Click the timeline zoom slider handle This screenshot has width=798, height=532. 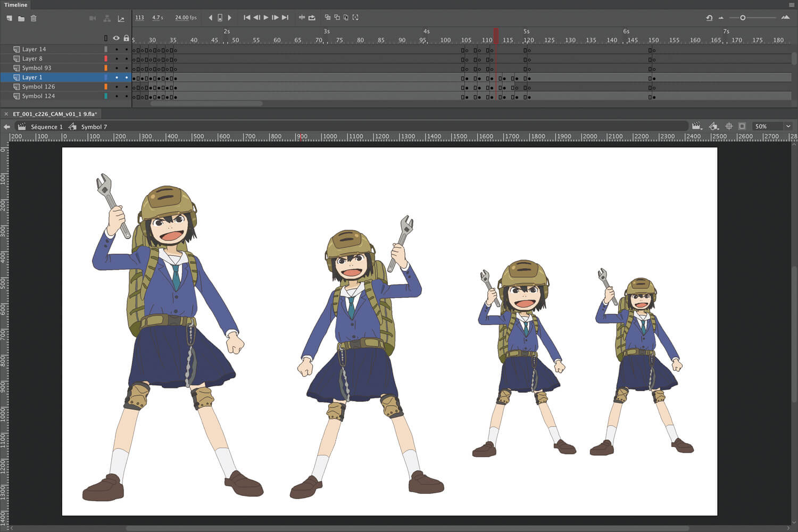(x=743, y=18)
